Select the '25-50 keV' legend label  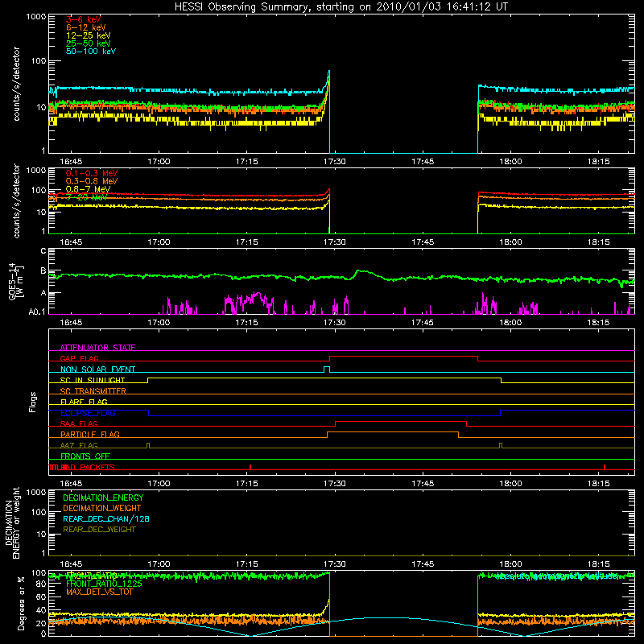point(88,43)
